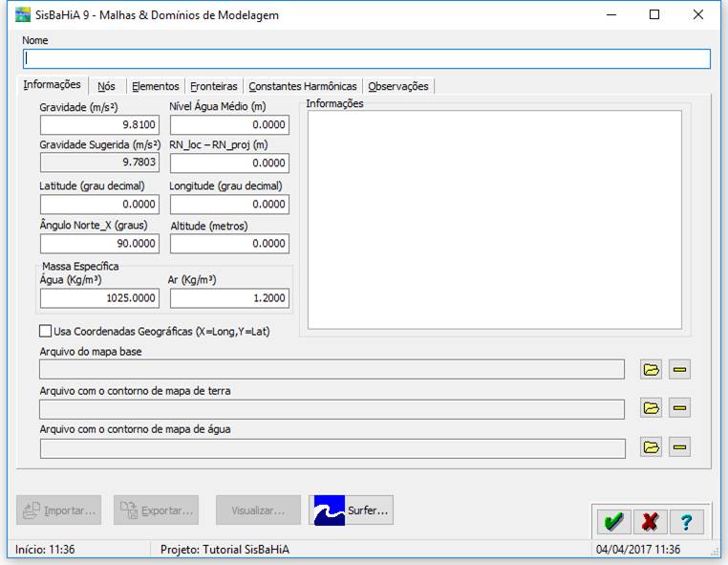Click the 'Início: 11:36' status entry

click(45, 550)
